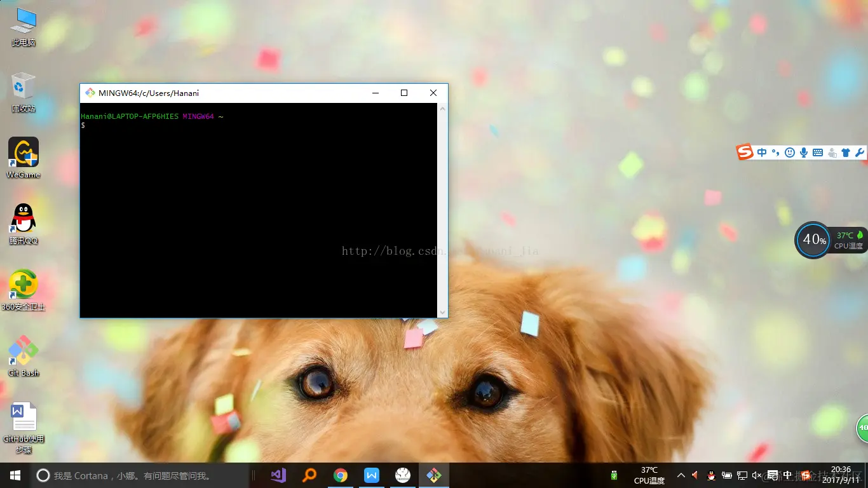Viewport: 868px width, 488px height.
Task: Toggle Chinese/English mode on Sogou toolbar
Action: pos(762,152)
